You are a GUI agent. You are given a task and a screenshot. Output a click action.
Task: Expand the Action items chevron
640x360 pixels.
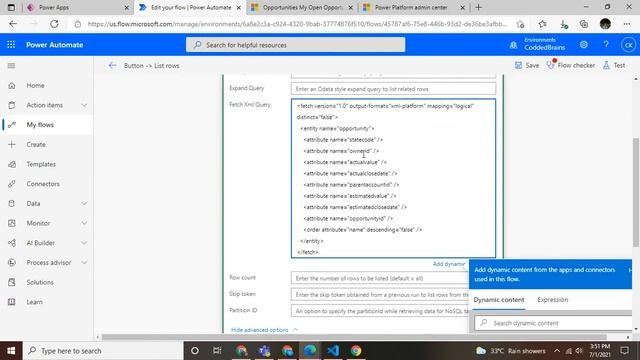84,105
